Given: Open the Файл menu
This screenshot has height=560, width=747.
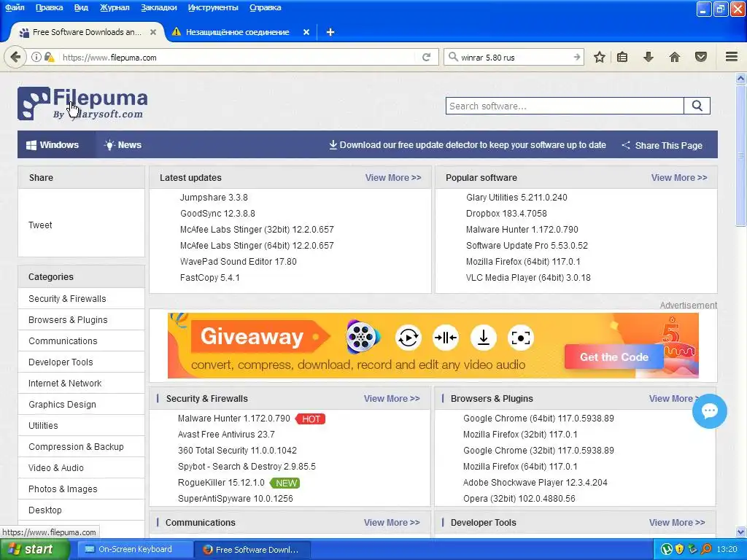Looking at the screenshot, I should point(15,7).
